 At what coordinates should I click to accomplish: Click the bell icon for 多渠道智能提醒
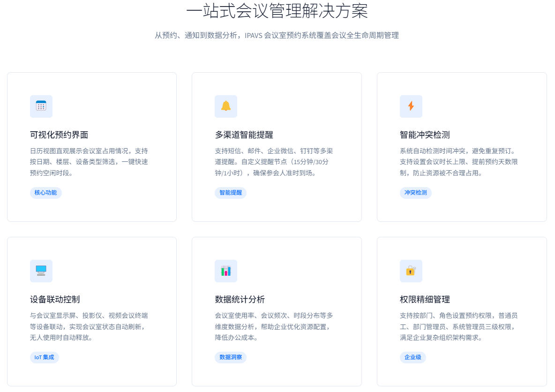226,106
